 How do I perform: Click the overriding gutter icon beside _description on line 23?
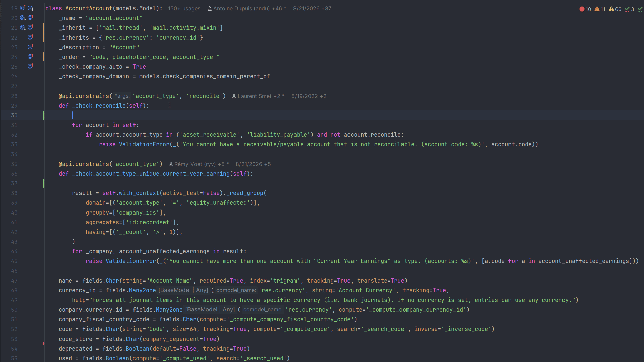coord(30,47)
